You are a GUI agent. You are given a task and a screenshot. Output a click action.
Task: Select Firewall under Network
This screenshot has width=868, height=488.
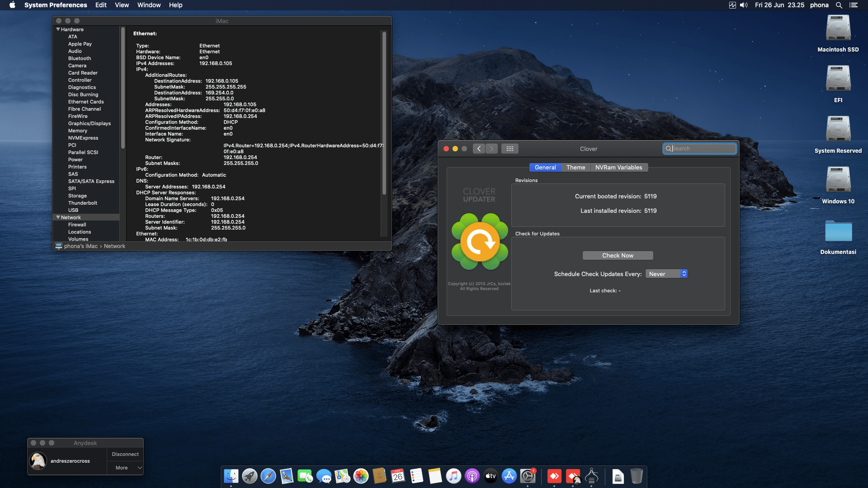(77, 225)
